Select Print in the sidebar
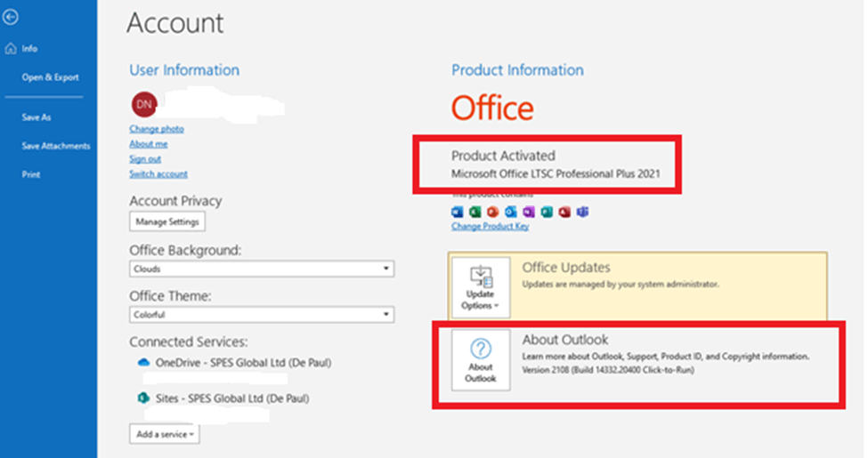The image size is (868, 458). [x=31, y=175]
